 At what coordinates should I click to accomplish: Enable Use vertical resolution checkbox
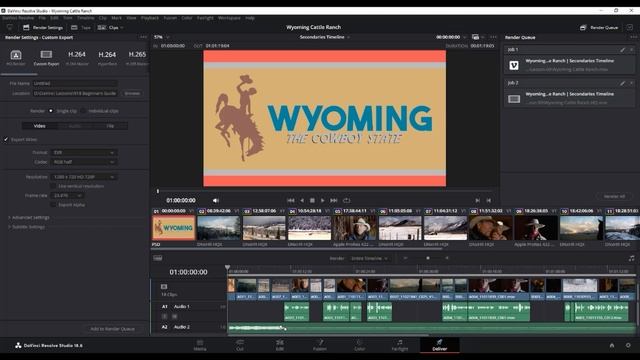point(53,186)
